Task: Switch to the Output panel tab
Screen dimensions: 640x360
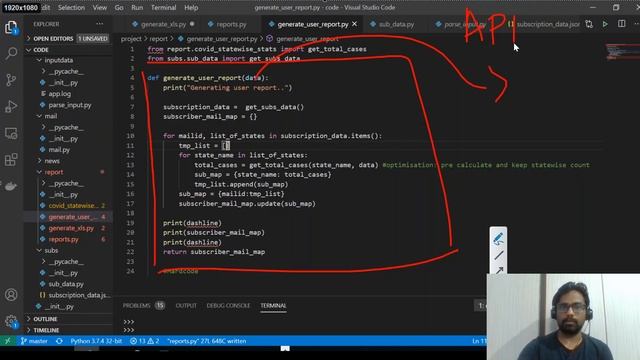Action: point(186,305)
